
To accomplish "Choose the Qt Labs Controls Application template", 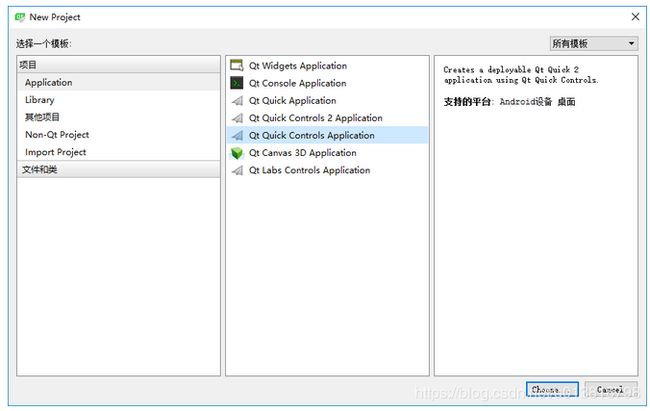I will pos(327,170).
